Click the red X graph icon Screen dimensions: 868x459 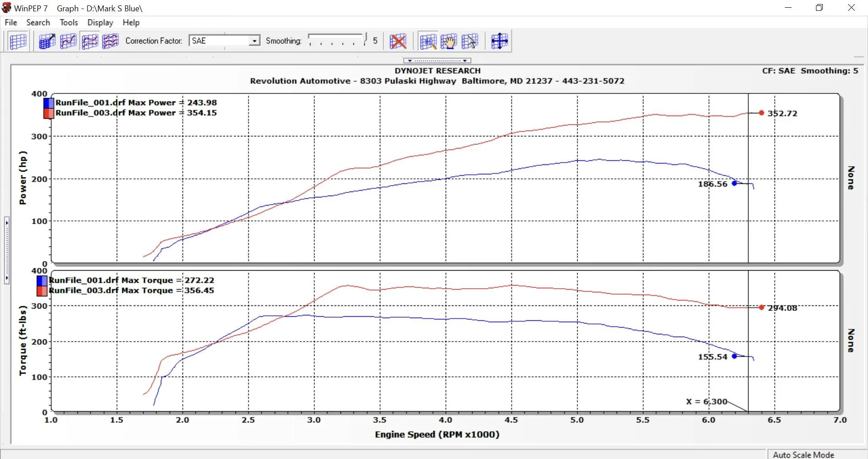coord(398,41)
